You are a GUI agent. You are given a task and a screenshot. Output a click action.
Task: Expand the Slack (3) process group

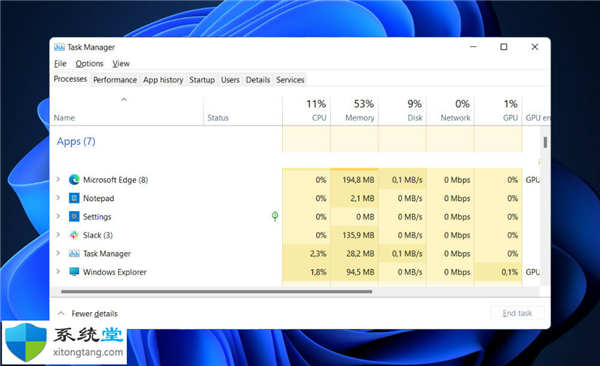point(58,234)
